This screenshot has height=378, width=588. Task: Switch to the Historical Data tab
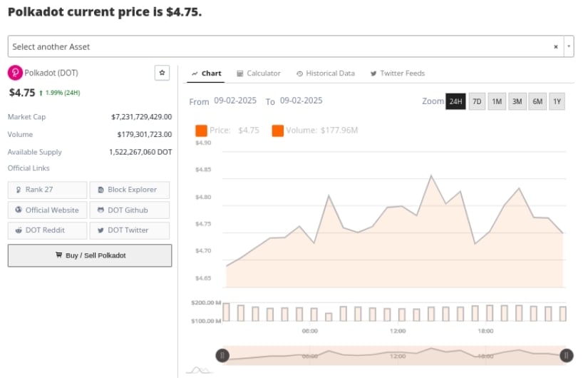[326, 73]
